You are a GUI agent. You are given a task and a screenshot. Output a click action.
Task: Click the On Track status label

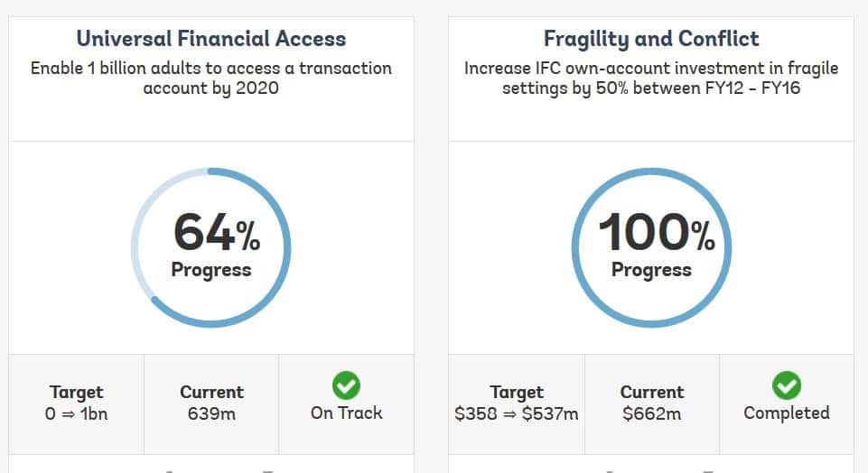pyautogui.click(x=346, y=413)
